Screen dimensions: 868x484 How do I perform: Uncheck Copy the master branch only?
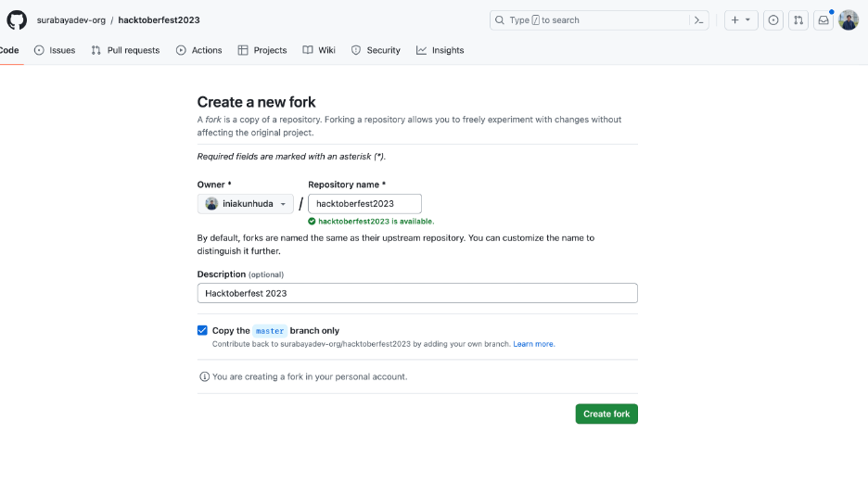pyautogui.click(x=202, y=331)
